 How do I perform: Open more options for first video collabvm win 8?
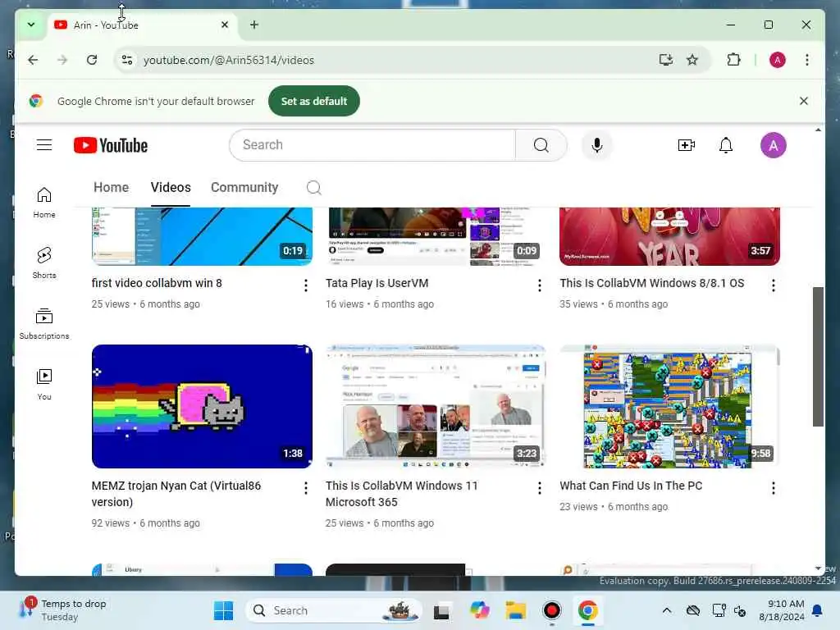coord(305,285)
